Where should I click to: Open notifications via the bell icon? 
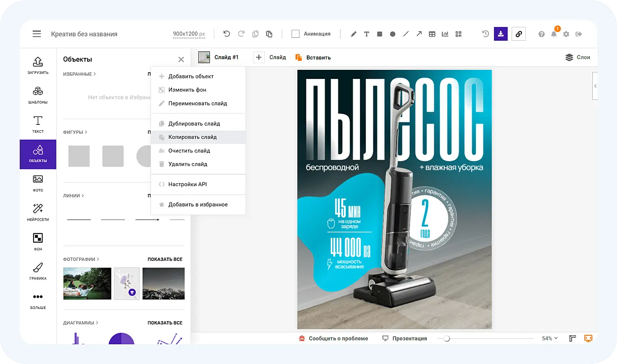pyautogui.click(x=554, y=34)
